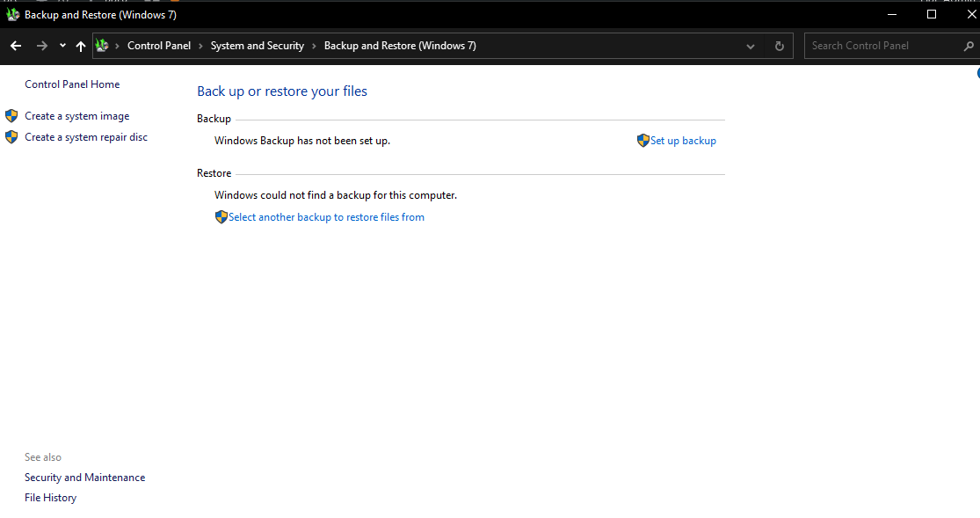The height and width of the screenshot is (518, 980).
Task: Open Set up backup link
Action: 683,141
